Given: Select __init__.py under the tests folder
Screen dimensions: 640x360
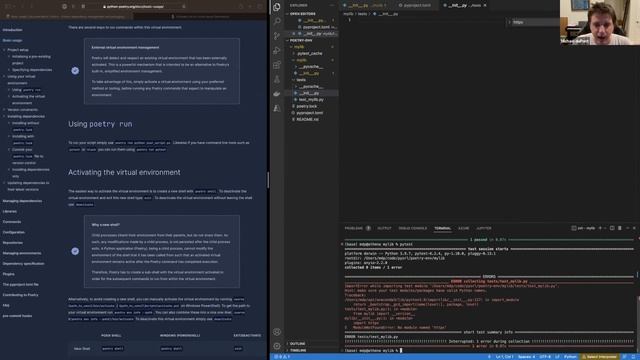Looking at the screenshot, I should 309,93.
